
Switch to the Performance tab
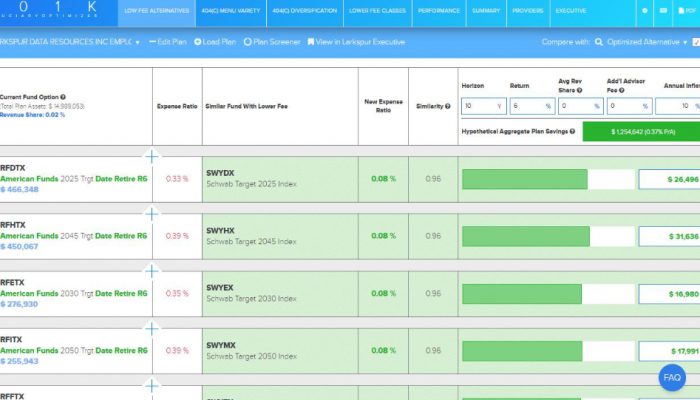439,10
